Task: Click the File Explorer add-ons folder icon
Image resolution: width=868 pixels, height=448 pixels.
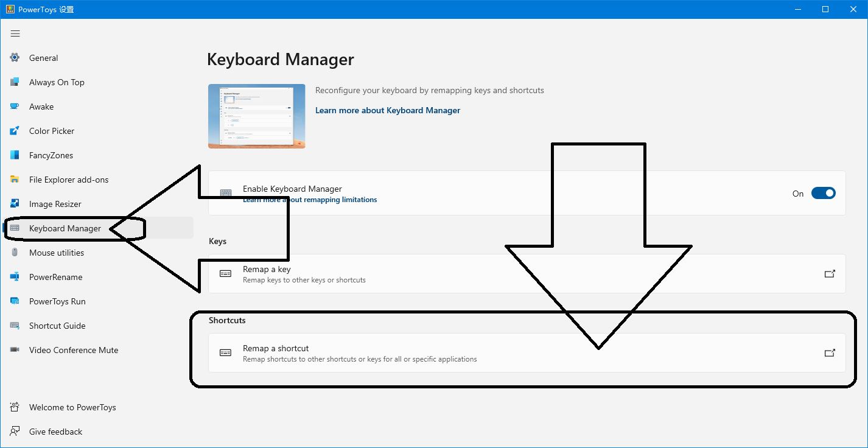Action: pyautogui.click(x=15, y=180)
